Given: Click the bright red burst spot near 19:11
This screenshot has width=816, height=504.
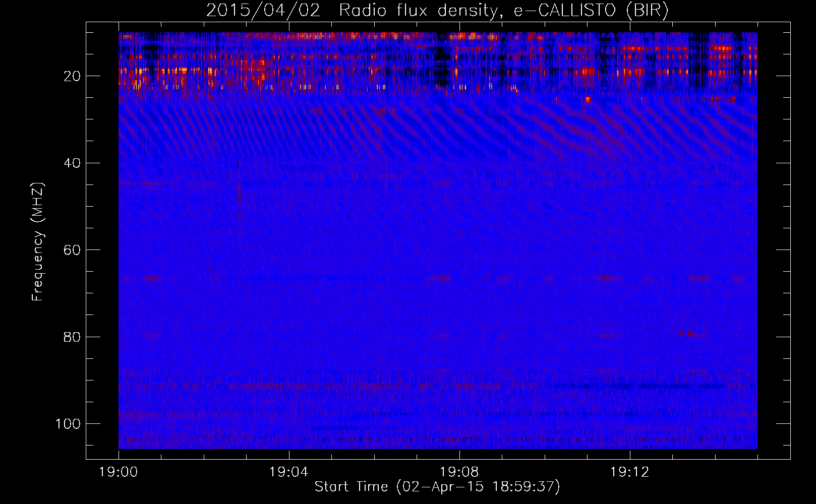Looking at the screenshot, I should (x=588, y=100).
